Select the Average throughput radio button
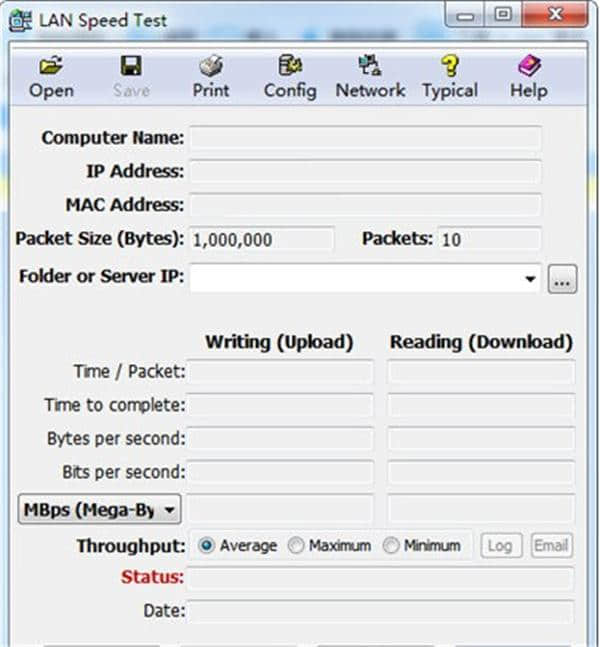 (x=207, y=546)
